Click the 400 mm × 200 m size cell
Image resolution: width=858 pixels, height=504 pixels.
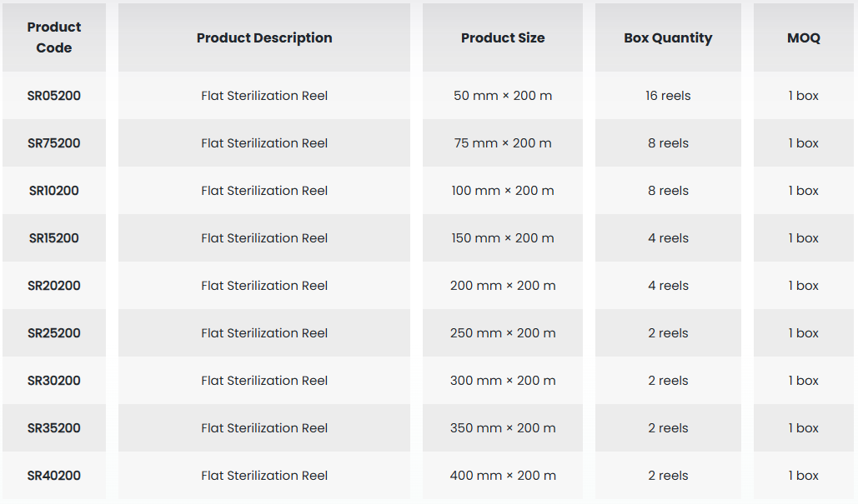pyautogui.click(x=503, y=476)
